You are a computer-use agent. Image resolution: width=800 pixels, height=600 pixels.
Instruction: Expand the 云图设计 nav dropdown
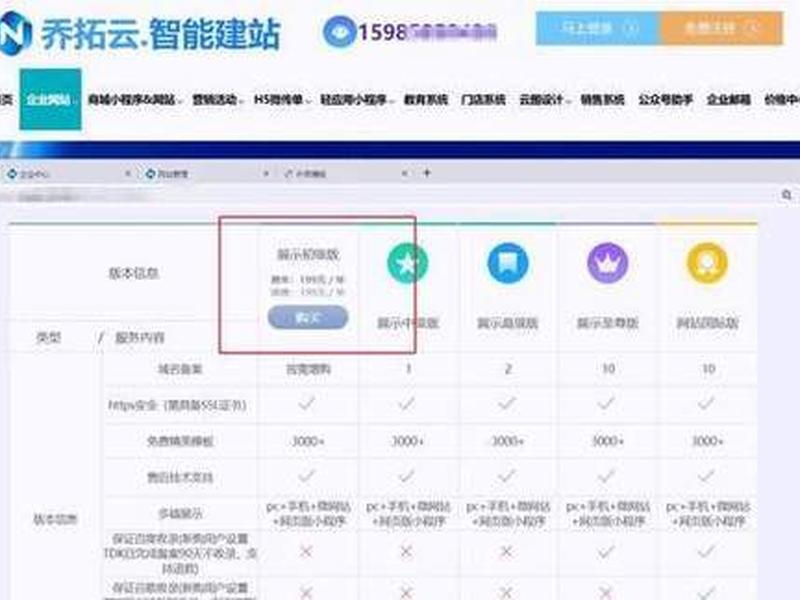[543, 99]
